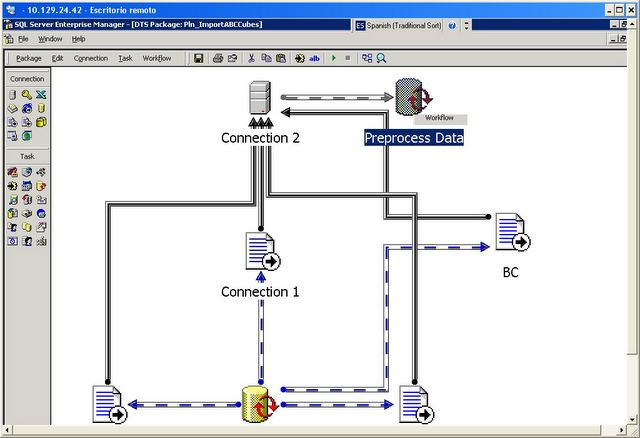The image size is (640, 438).
Task: Select the Connection 2 server icon on canvas
Action: 260,98
